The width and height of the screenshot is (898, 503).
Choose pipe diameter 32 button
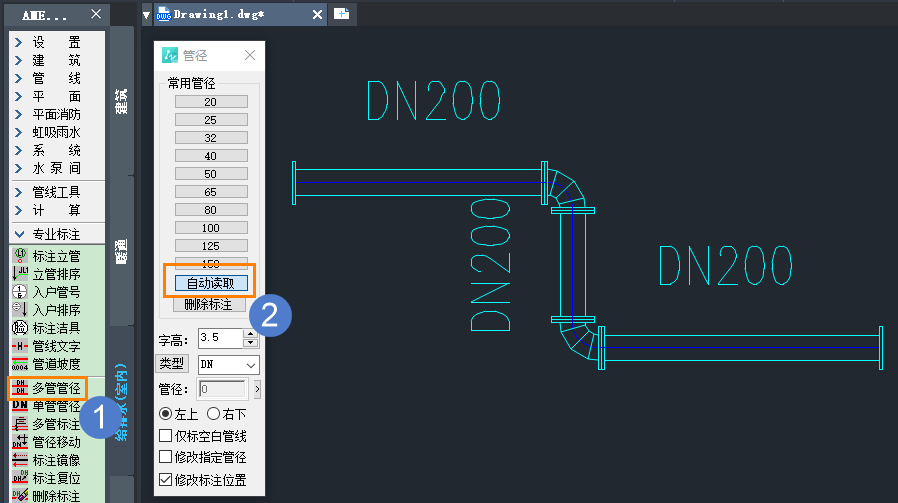coord(211,138)
